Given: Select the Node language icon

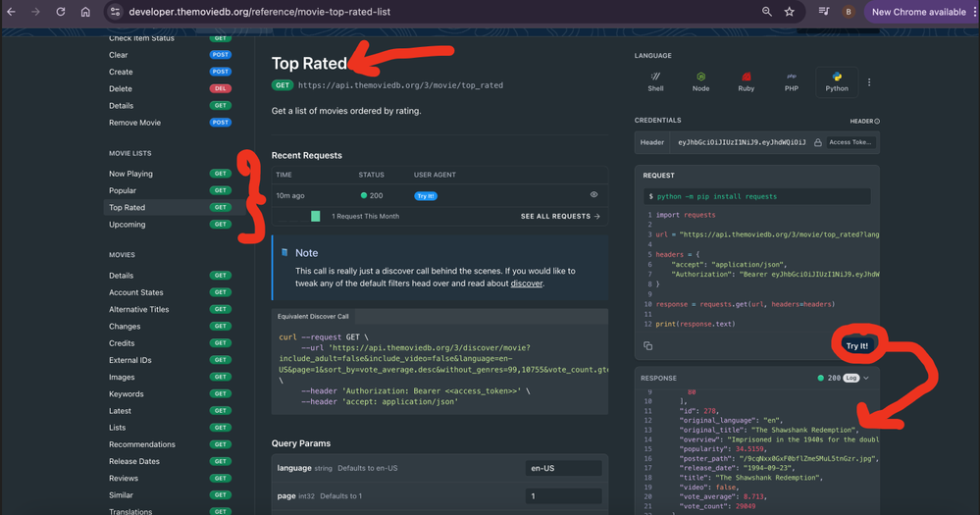Looking at the screenshot, I should coord(700,81).
